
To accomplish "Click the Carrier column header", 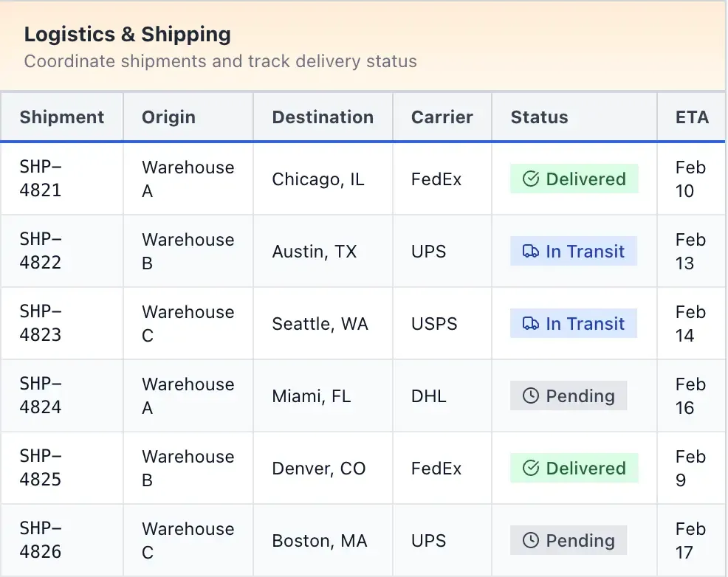I will pos(442,117).
